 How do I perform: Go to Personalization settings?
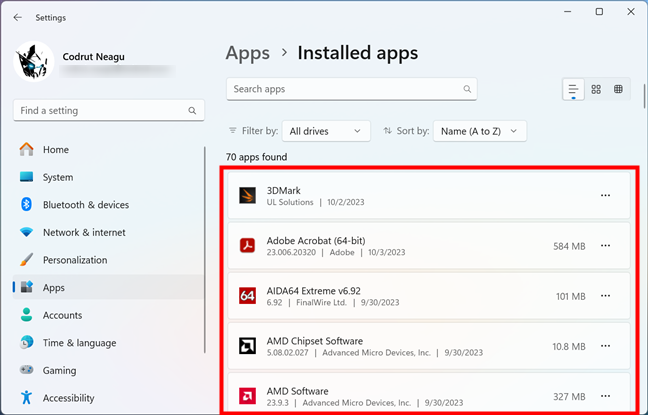(x=75, y=260)
